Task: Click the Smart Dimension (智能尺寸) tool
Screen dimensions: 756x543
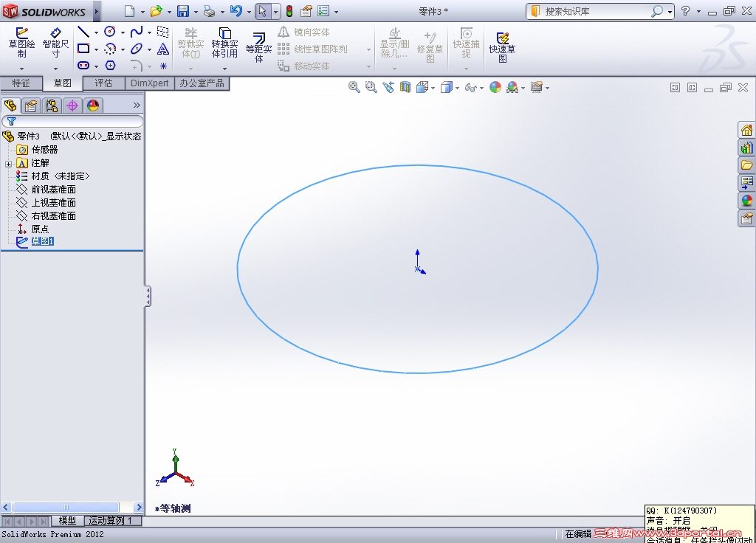Action: tap(55, 42)
